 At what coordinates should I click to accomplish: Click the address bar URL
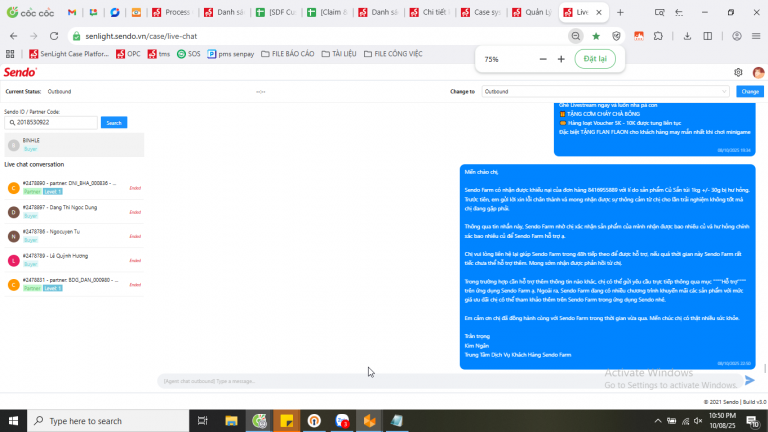(x=141, y=36)
